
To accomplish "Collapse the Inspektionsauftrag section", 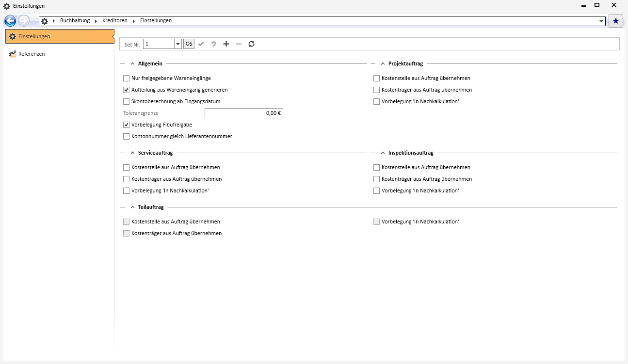I will tap(383, 153).
